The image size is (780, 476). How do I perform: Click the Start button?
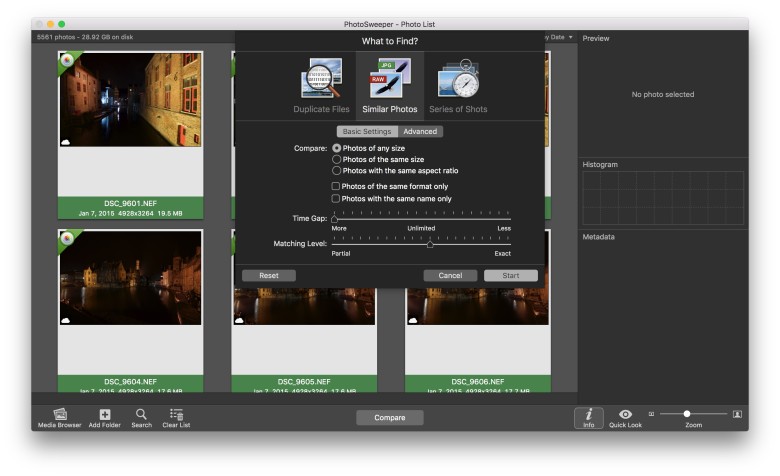click(511, 276)
